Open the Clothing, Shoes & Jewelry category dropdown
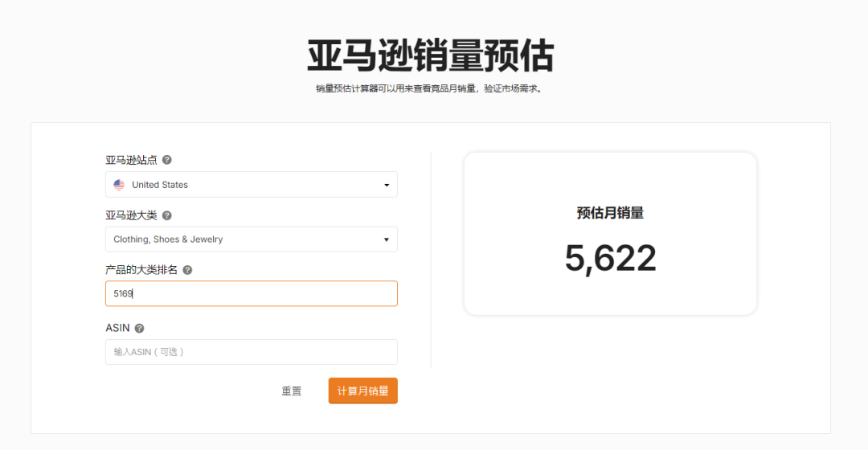Viewport: 868px width, 450px height. tap(252, 239)
